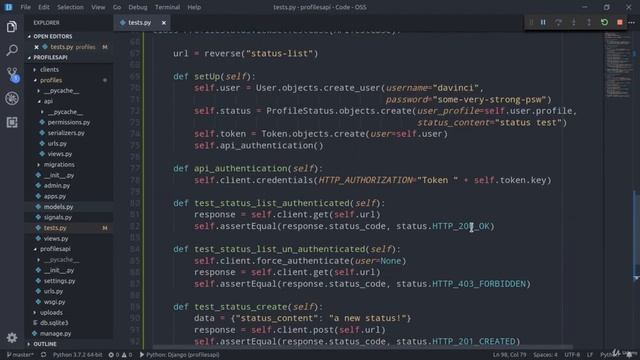This screenshot has width=640, height=360.
Task: Close tests.py in Open Editors list
Action: click(36, 47)
